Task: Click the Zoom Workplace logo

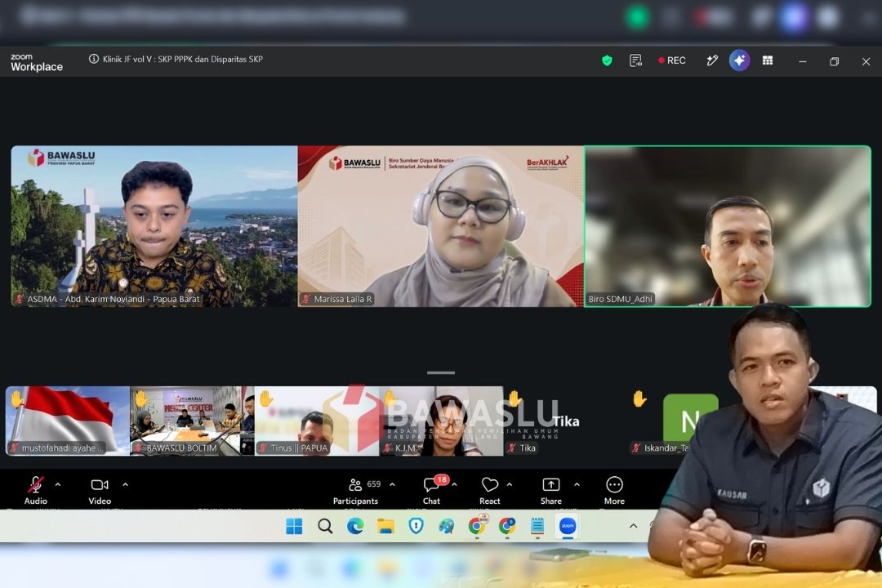Action: click(x=37, y=62)
